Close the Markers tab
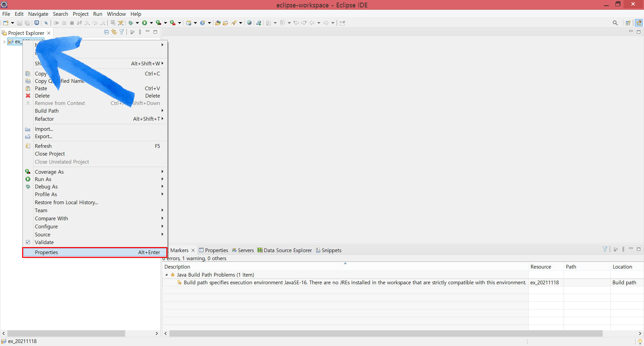The width and height of the screenshot is (644, 346). click(193, 250)
